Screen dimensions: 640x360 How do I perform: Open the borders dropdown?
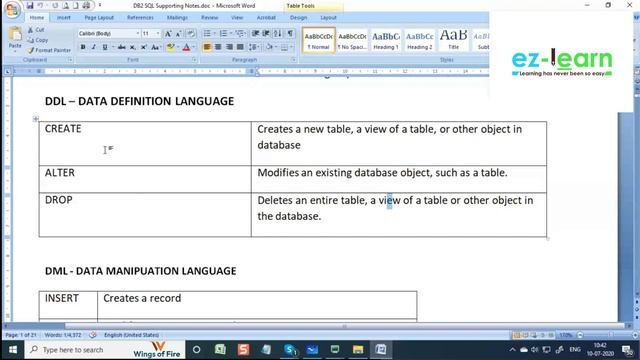point(291,47)
